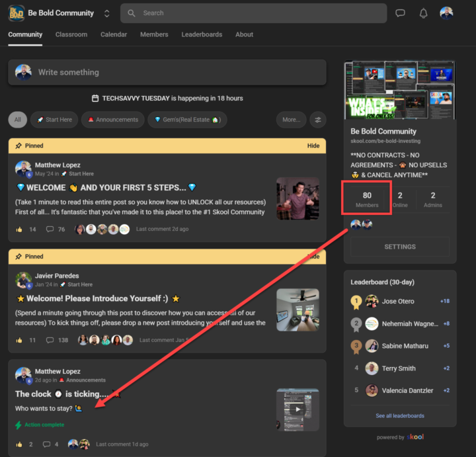Screen dimensions: 476x457
Task: Open the chat messages icon
Action: coord(400,13)
